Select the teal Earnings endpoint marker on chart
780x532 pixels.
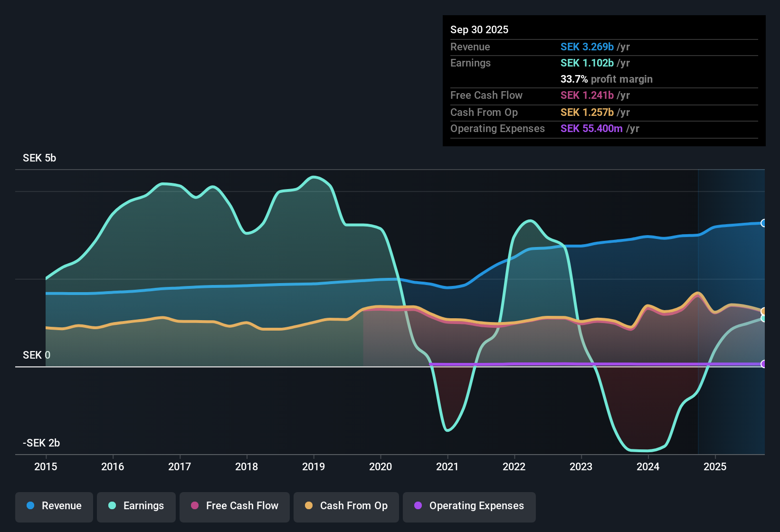point(764,319)
